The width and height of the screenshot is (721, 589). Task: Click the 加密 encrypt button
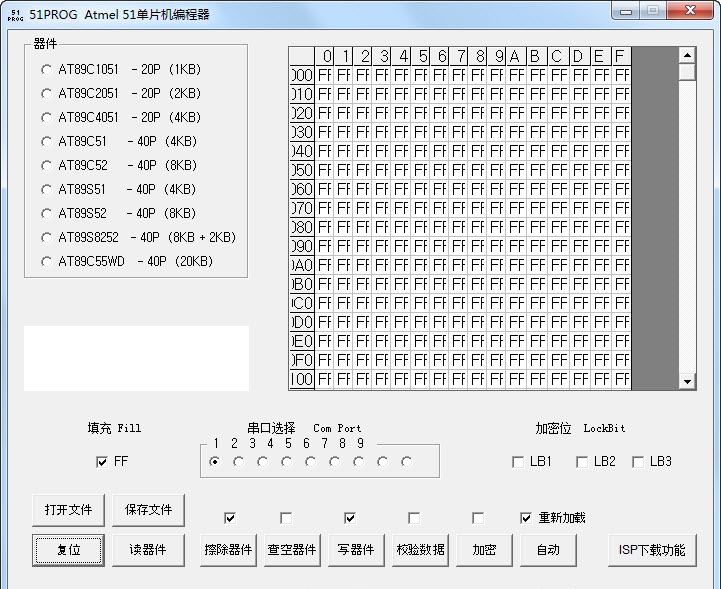[484, 550]
